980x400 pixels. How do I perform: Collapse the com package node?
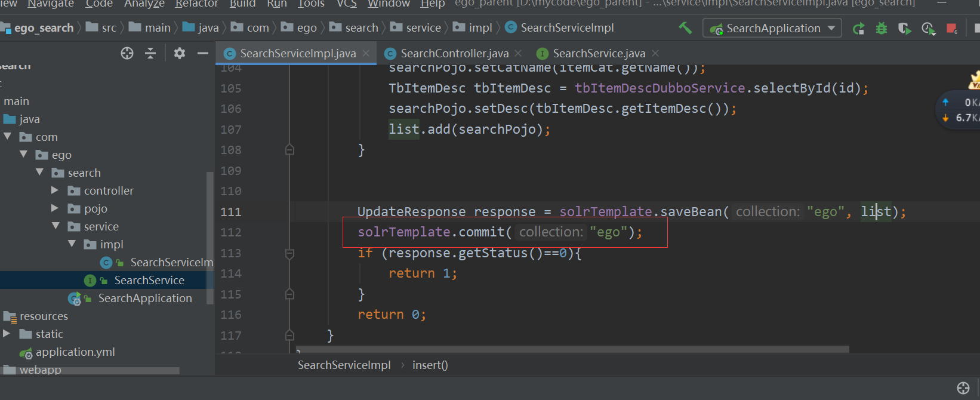tap(8, 137)
